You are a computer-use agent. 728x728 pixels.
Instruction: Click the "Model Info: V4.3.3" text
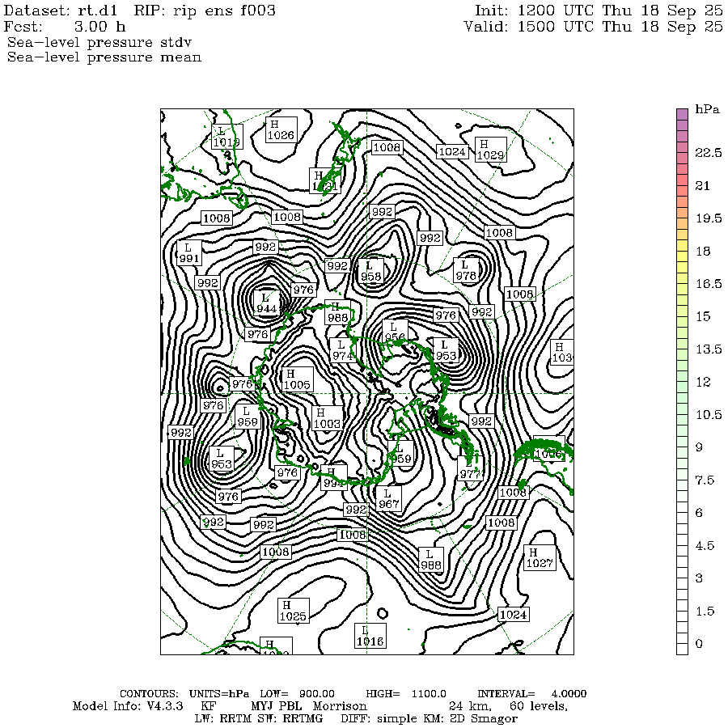pos(128,706)
